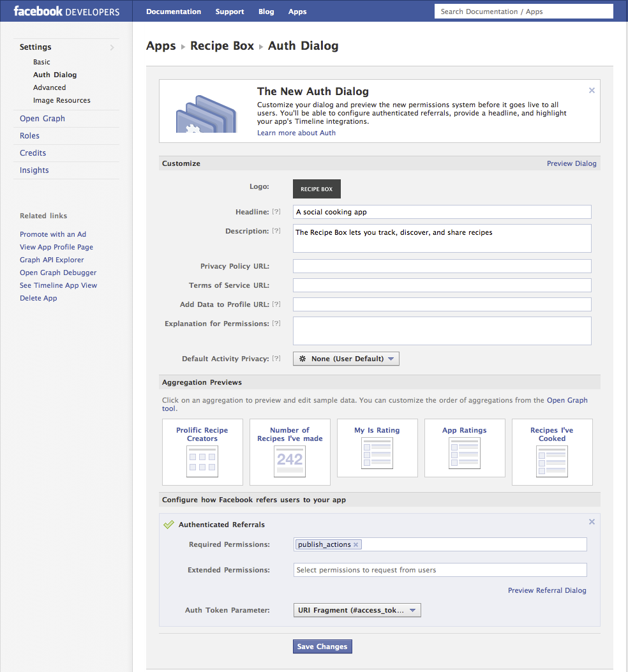Click Promote with an Ad link

[x=53, y=234]
